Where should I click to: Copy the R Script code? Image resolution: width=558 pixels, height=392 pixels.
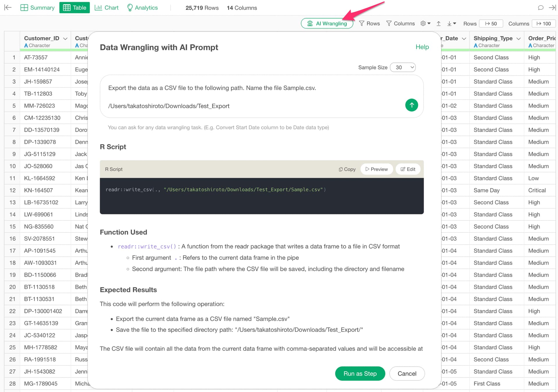(347, 169)
